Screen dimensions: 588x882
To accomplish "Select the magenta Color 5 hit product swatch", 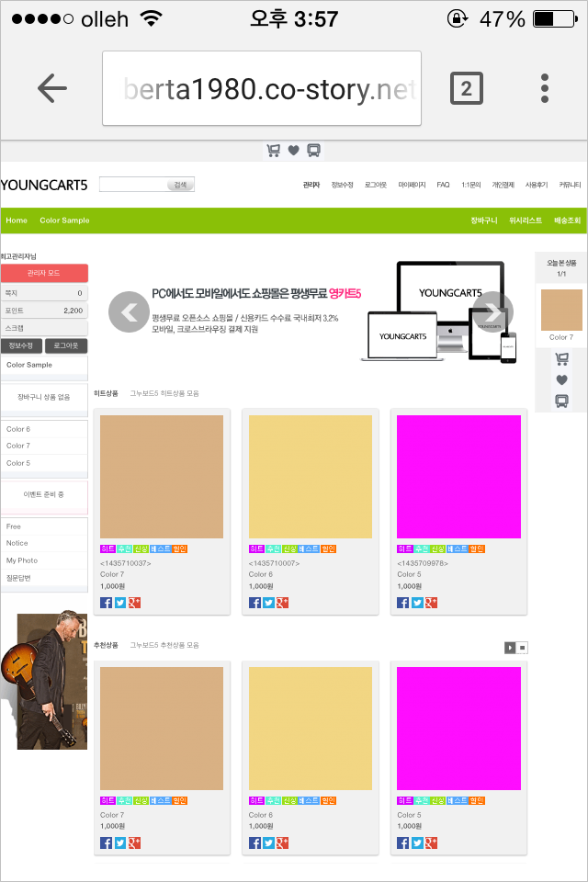I will coord(458,476).
